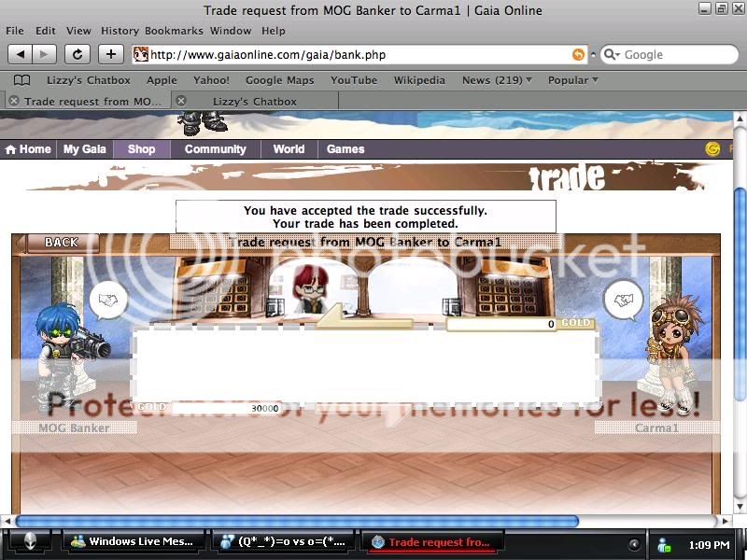Open Windows Live Messenger taskbar item
The image size is (747, 560).
[133, 542]
